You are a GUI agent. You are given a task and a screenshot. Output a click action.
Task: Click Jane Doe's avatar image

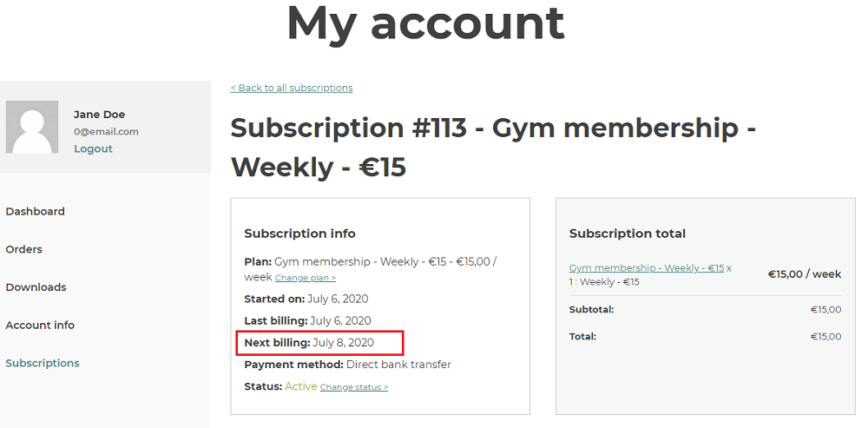(x=32, y=127)
